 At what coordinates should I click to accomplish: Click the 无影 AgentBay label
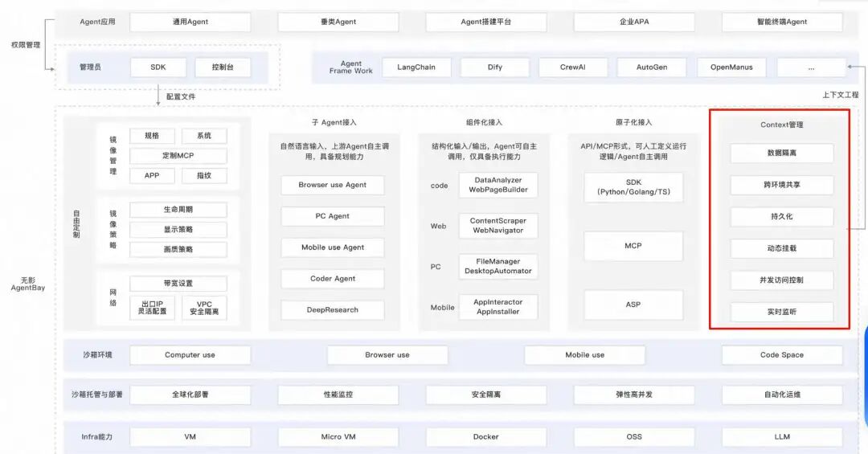coord(27,284)
